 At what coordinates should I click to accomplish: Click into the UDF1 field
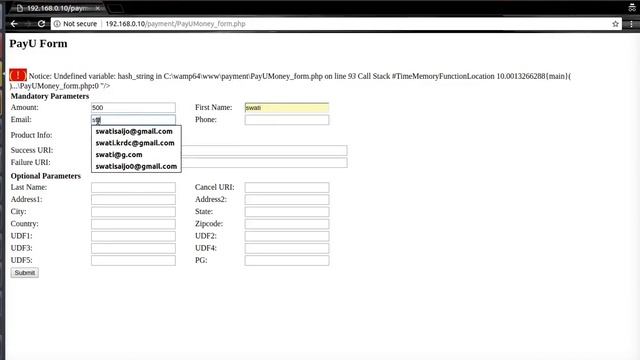coord(133,236)
